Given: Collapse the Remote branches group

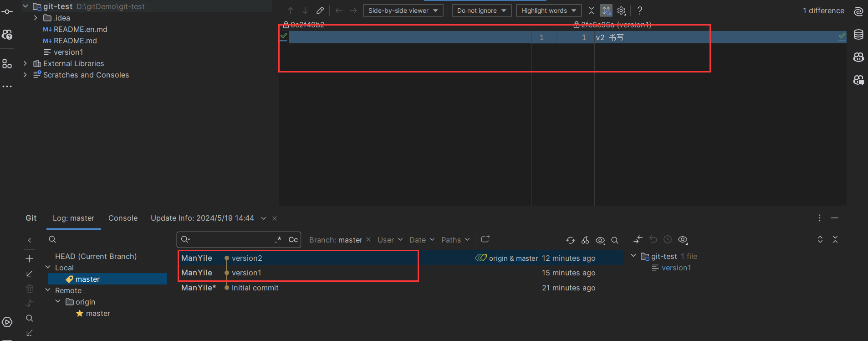Looking at the screenshot, I should tap(48, 290).
